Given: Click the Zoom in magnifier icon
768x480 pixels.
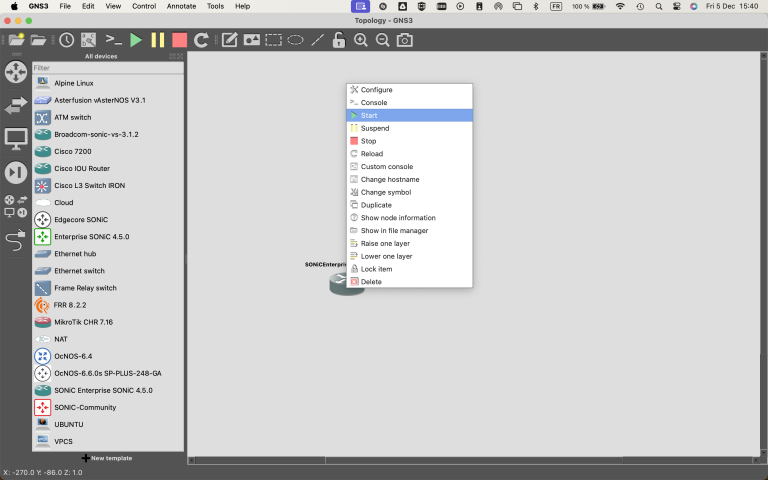Looking at the screenshot, I should [x=361, y=40].
